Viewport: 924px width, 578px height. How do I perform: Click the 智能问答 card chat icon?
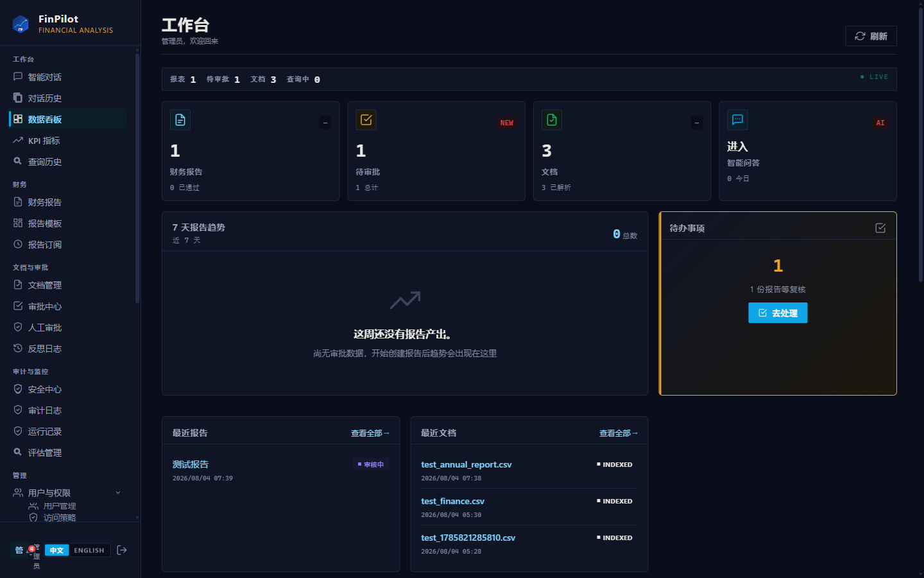(x=737, y=120)
